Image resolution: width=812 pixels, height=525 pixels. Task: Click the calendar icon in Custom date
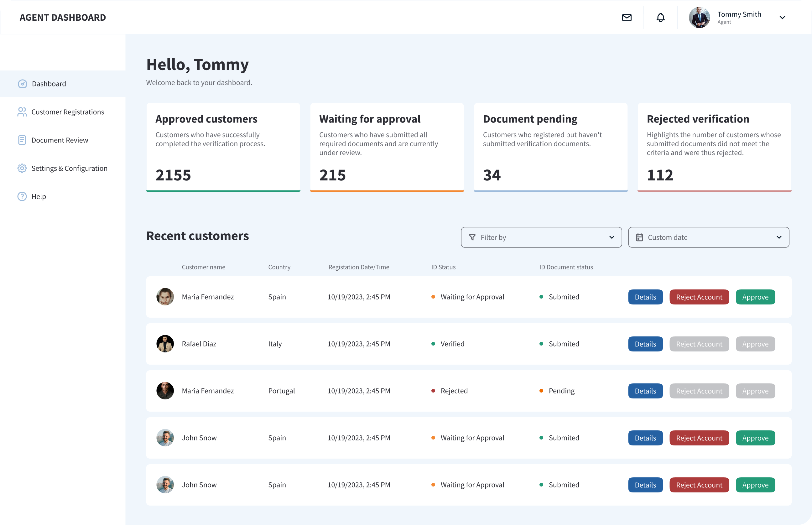point(639,237)
